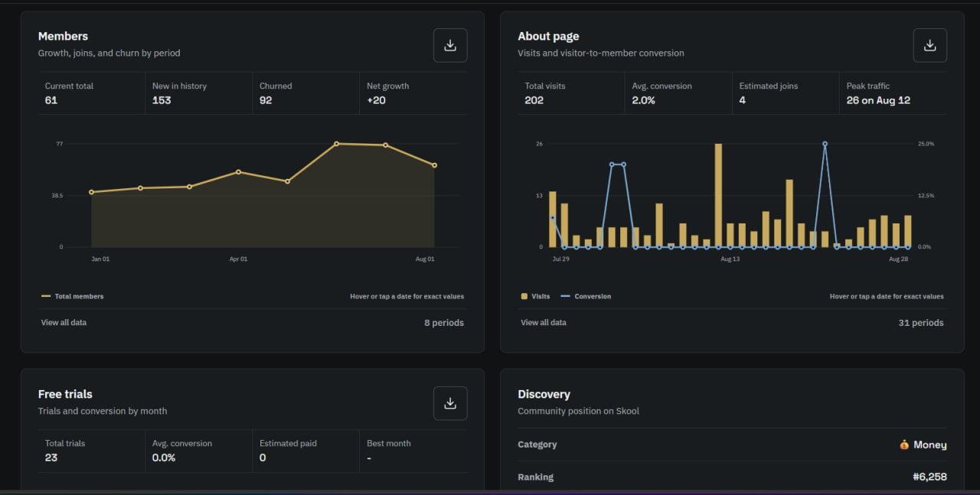Click the 77 y-axis label

pos(59,144)
